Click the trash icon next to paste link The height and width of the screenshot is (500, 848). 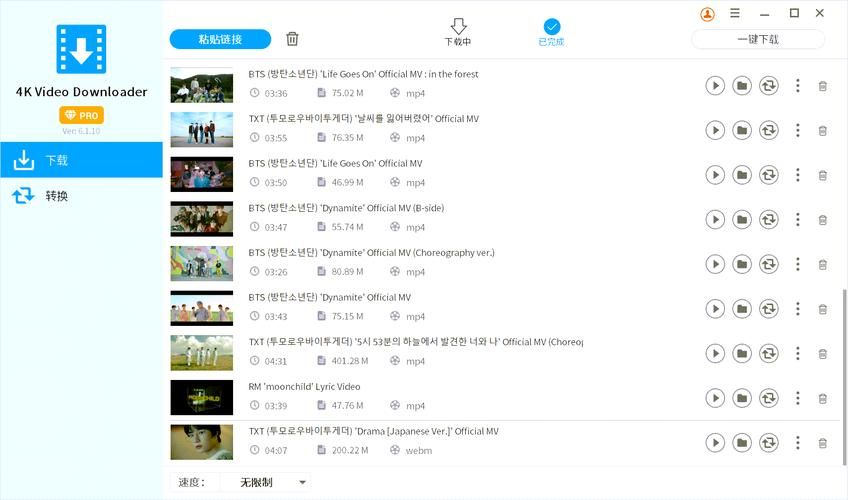292,39
